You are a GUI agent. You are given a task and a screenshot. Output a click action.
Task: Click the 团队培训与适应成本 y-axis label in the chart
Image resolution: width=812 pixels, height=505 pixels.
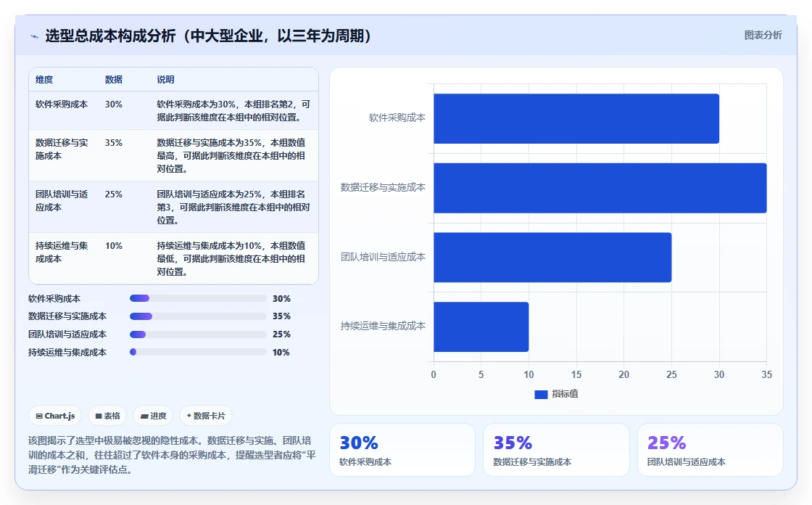pyautogui.click(x=384, y=257)
